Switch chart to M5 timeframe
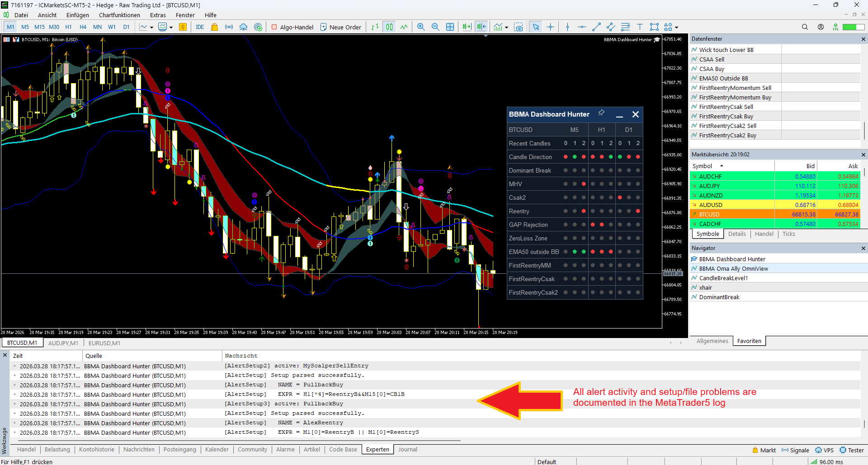Image resolution: width=868 pixels, height=465 pixels. (x=25, y=27)
